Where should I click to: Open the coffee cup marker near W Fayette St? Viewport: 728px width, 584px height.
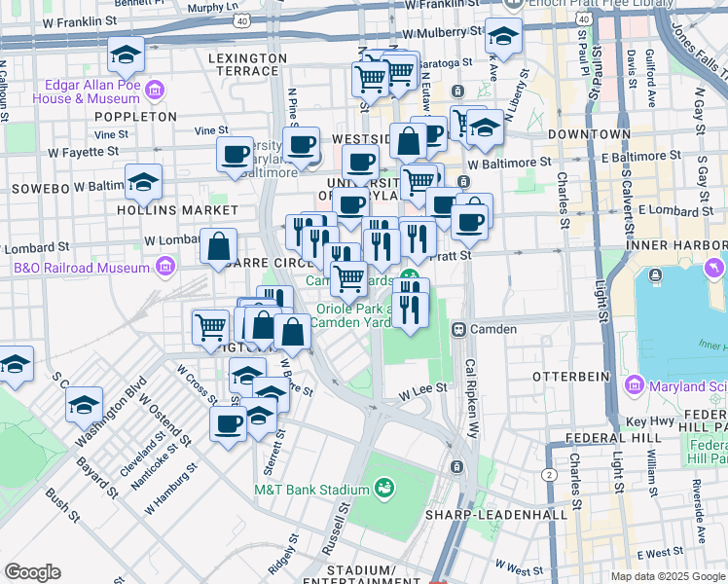(235, 155)
